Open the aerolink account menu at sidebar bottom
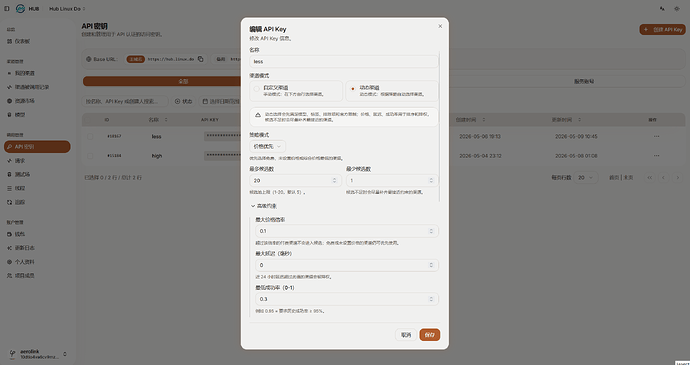The width and height of the screenshot is (690, 365). point(37,354)
